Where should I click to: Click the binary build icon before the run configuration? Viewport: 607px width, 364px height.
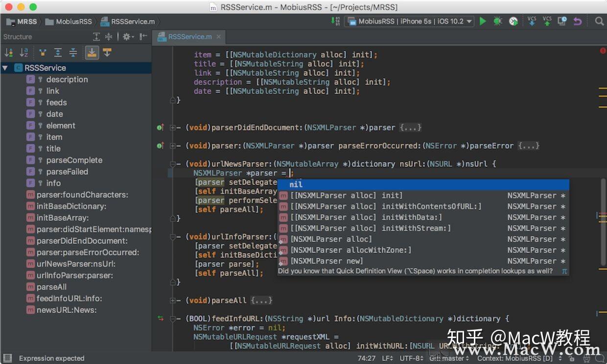tap(335, 21)
